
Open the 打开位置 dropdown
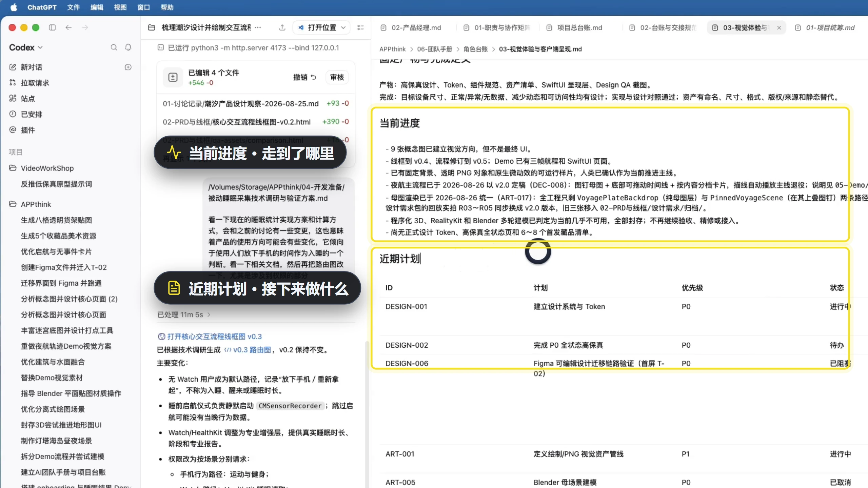(321, 27)
